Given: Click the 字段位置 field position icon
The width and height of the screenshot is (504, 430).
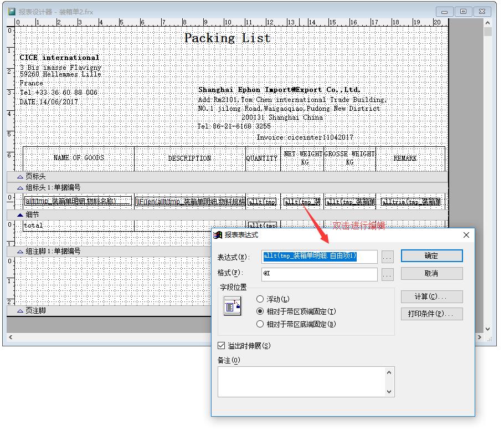Looking at the screenshot, I should [x=233, y=306].
